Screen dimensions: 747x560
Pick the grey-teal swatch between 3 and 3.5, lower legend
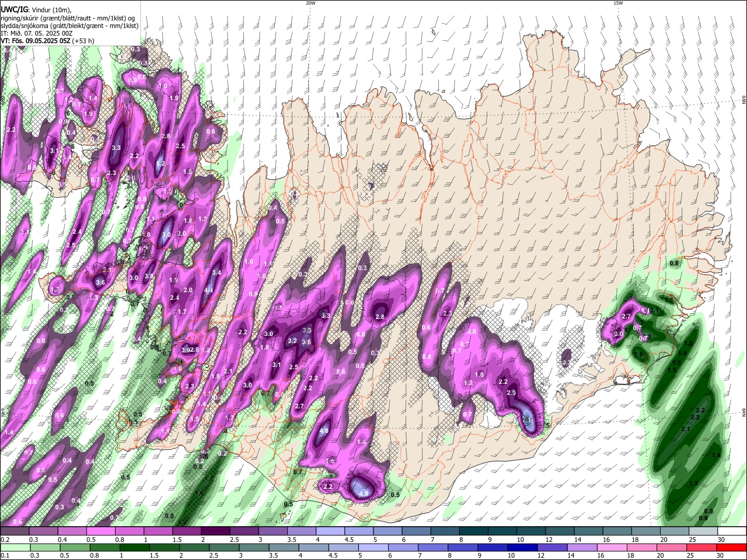pyautogui.click(x=253, y=547)
